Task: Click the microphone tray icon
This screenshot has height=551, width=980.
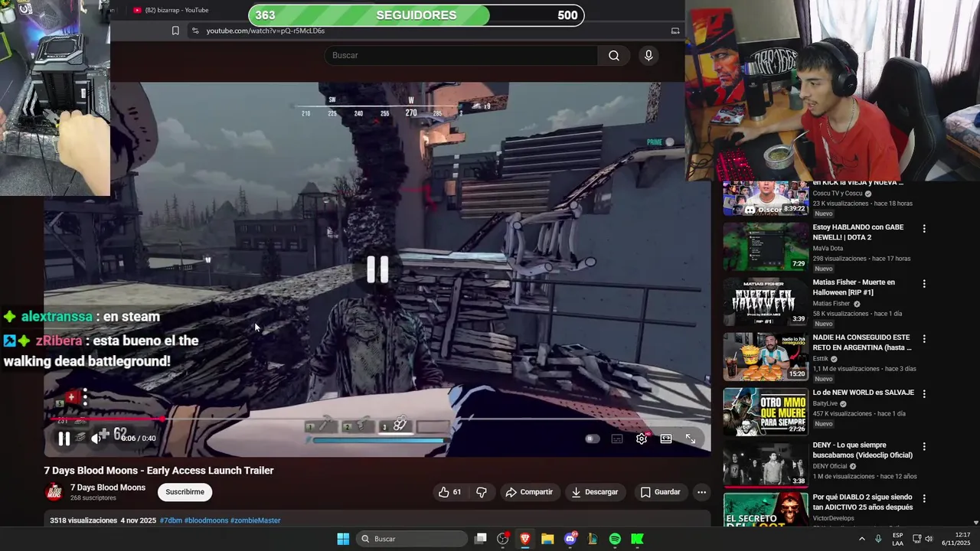Action: pyautogui.click(x=878, y=539)
